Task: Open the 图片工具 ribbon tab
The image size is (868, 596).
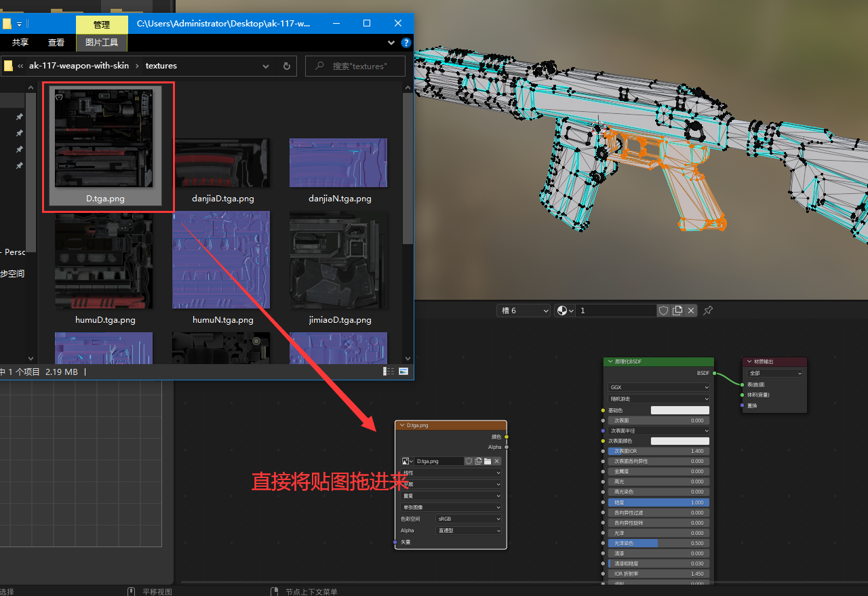Action: [x=102, y=43]
